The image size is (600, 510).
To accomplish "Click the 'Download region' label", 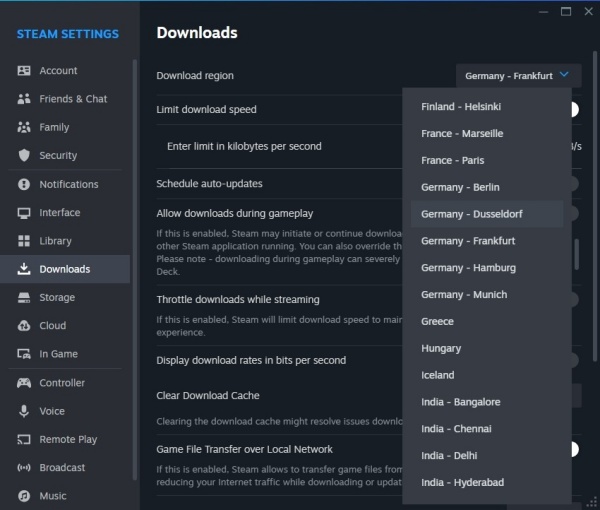I will (x=195, y=76).
